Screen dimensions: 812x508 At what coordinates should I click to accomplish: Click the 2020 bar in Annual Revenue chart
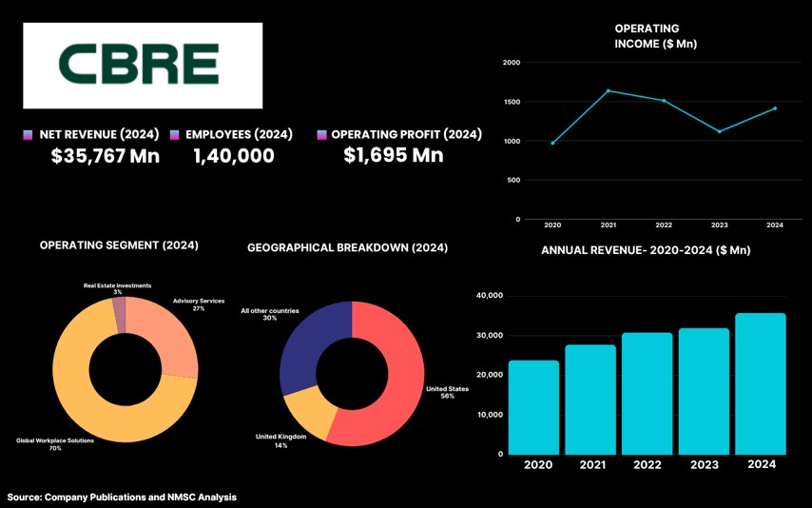coord(533,407)
